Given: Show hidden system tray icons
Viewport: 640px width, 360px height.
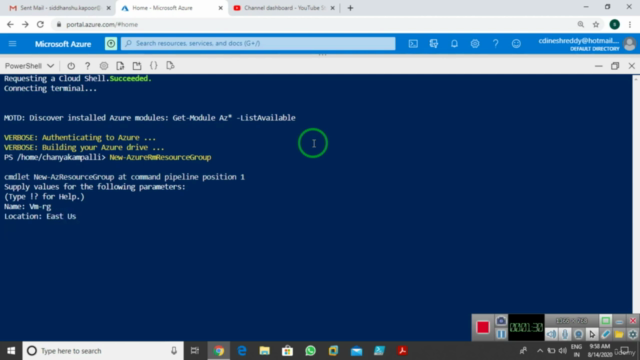Looking at the screenshot, I should 540,351.
